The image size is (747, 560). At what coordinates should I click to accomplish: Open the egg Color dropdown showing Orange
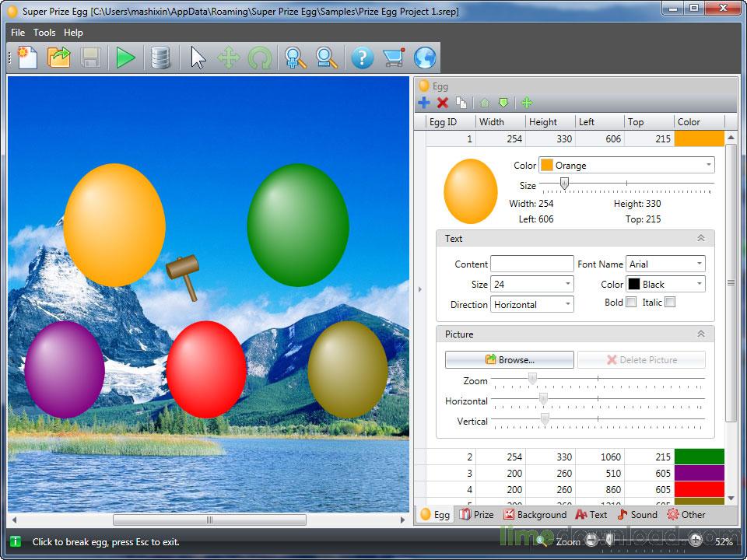click(x=626, y=166)
